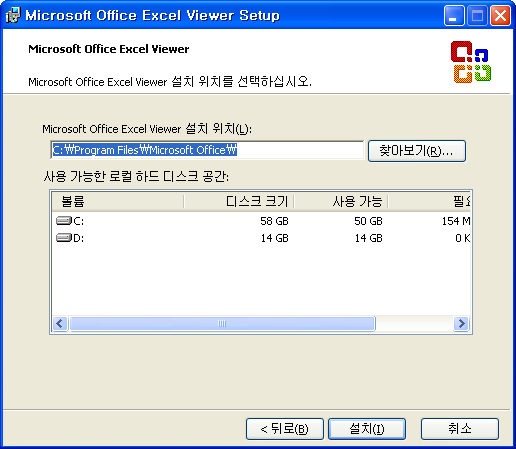Viewport: 516px width, 449px height.
Task: Sort by the 볼륨 column header
Action: [118, 201]
